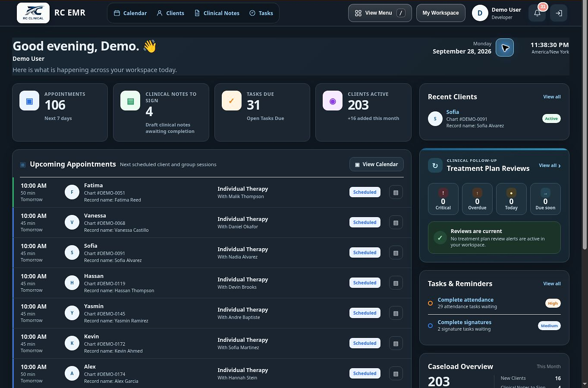Select the Due soon reviews tile

tap(545, 199)
